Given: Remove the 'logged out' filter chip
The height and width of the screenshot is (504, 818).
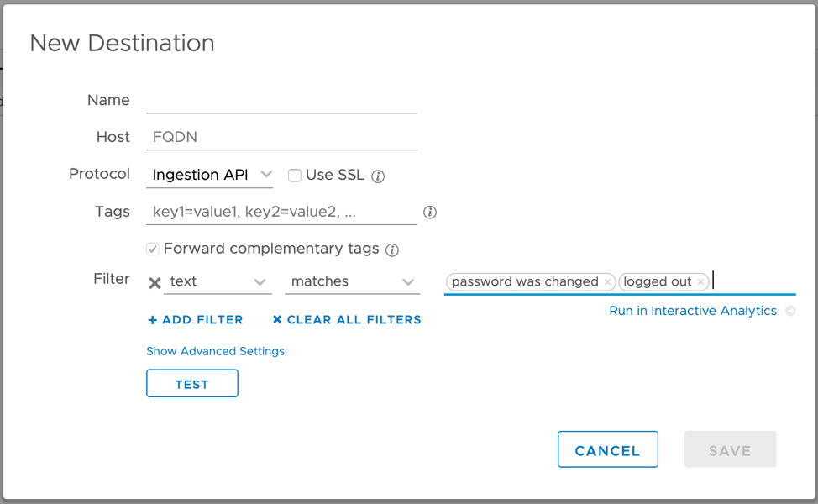Looking at the screenshot, I should click(700, 282).
